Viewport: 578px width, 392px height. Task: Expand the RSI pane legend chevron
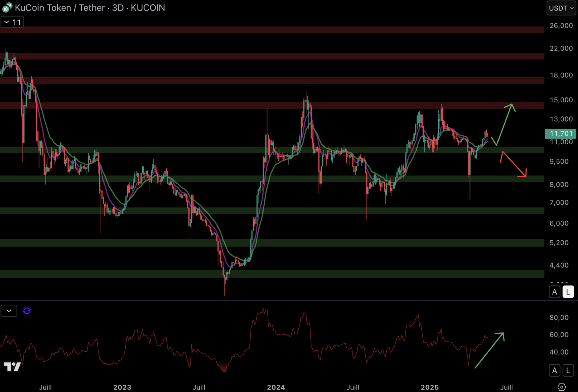pyautogui.click(x=9, y=311)
